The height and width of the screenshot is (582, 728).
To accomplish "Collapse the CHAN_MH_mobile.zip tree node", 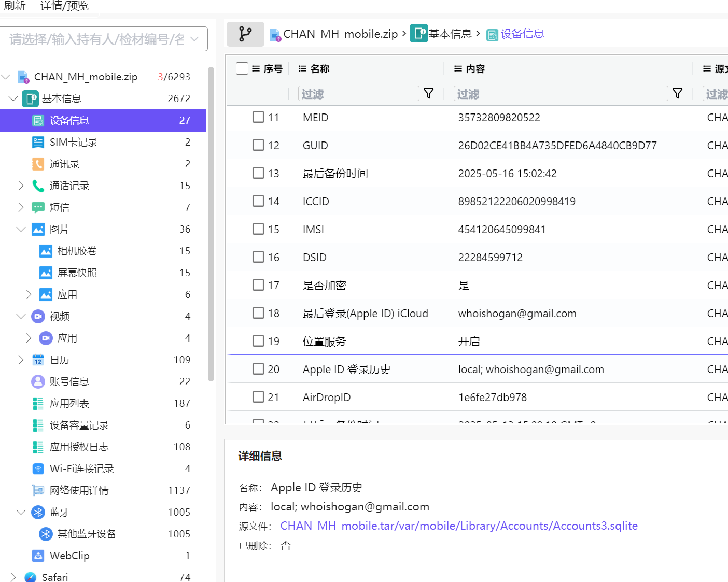I will tap(6, 77).
